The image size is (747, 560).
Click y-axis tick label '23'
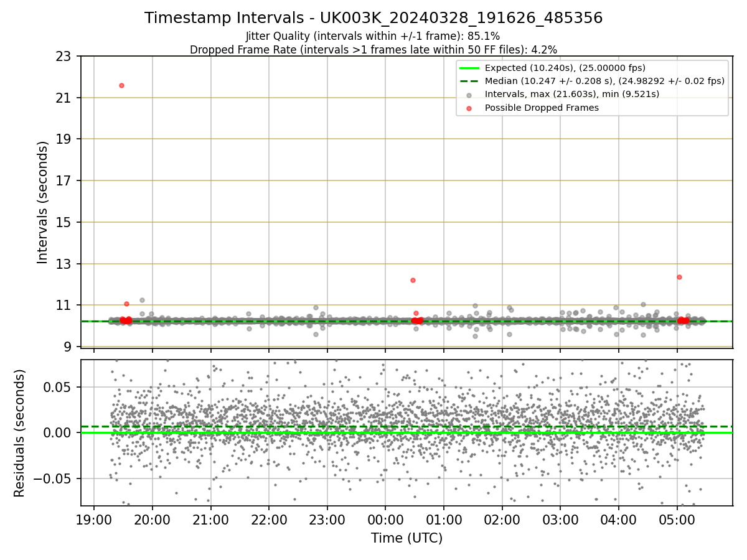pos(64,56)
